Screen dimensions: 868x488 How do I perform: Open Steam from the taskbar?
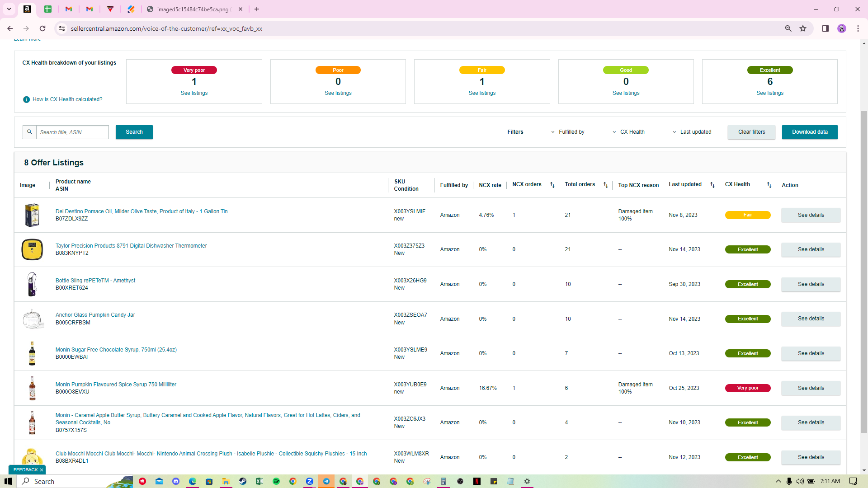coord(243,481)
